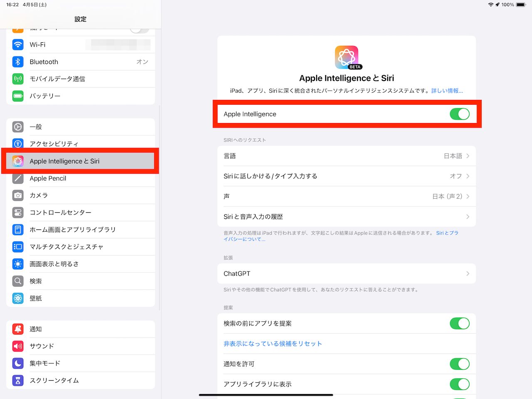Select カメラ in the sidebar
The image size is (532, 399).
pos(81,195)
